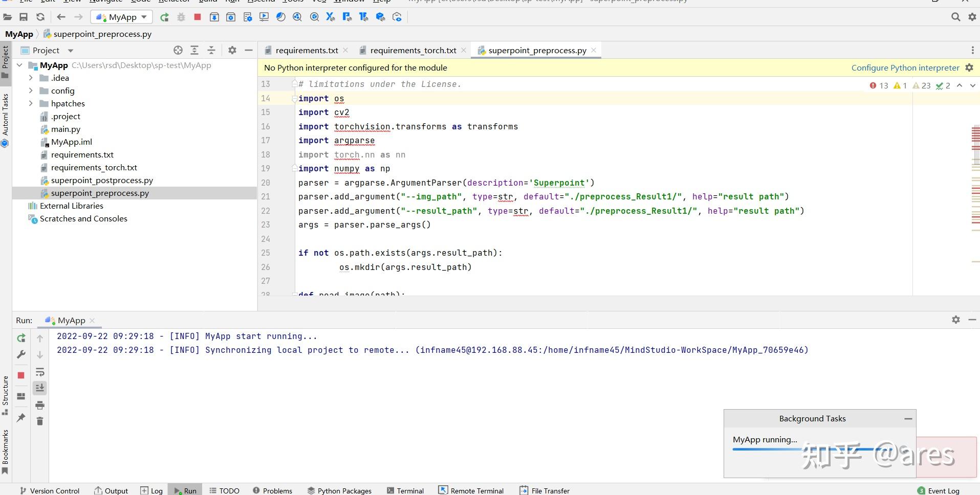Print the run console output
The width and height of the screenshot is (980, 495).
pos(40,405)
